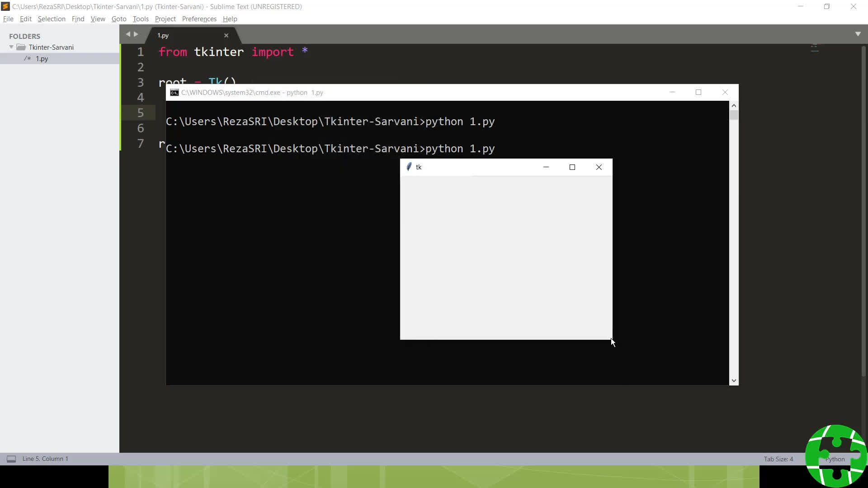The image size is (868, 488).
Task: Click the sidebar toggle icon in status bar
Action: click(11, 459)
